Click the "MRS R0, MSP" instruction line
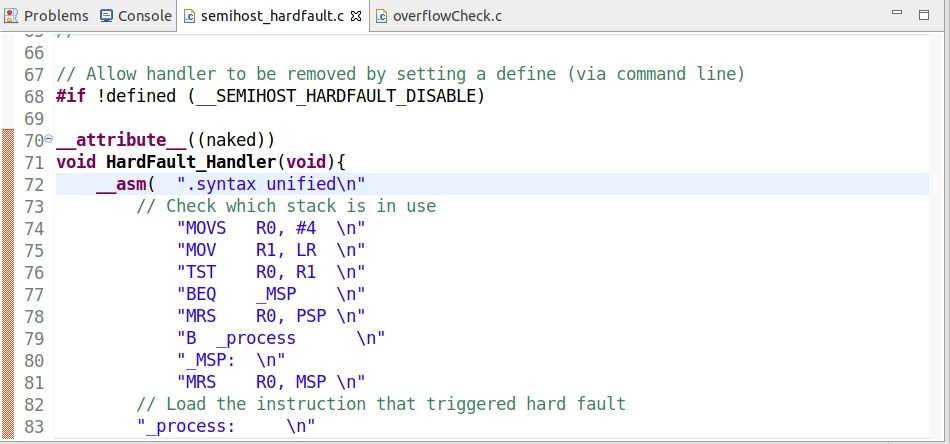The height and width of the screenshot is (444, 950). (x=271, y=382)
